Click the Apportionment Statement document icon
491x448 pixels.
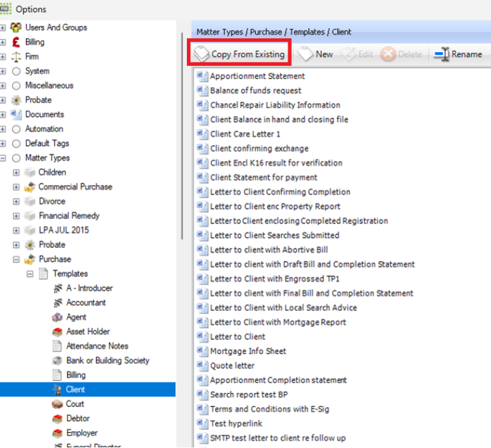pos(202,76)
